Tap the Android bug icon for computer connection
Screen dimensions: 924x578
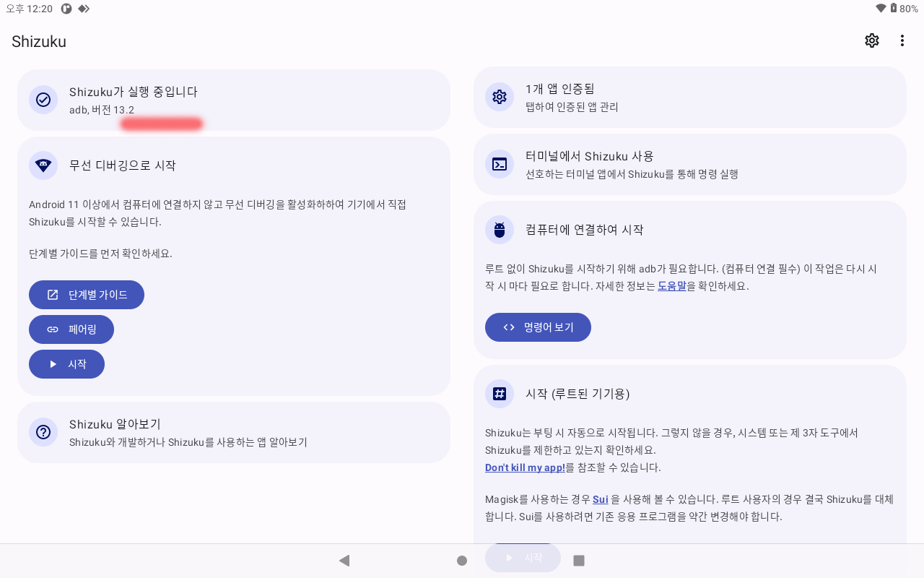coord(500,230)
